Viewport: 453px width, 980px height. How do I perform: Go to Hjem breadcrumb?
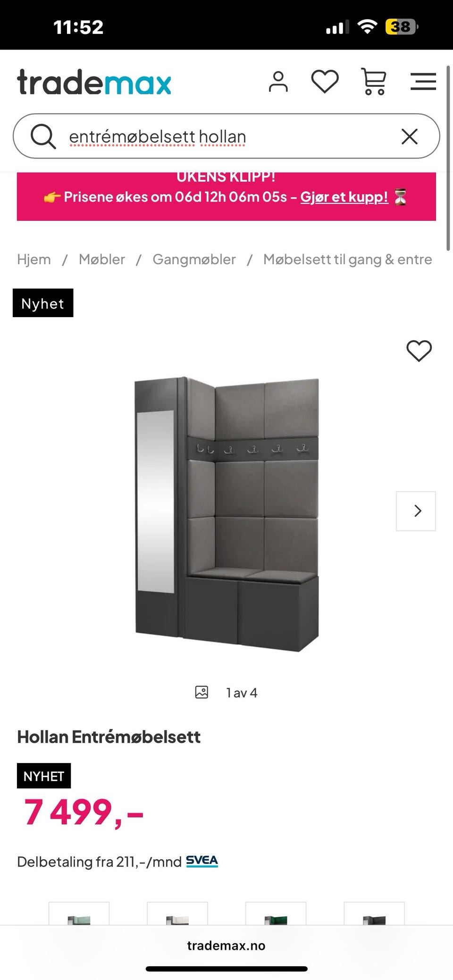(x=34, y=260)
